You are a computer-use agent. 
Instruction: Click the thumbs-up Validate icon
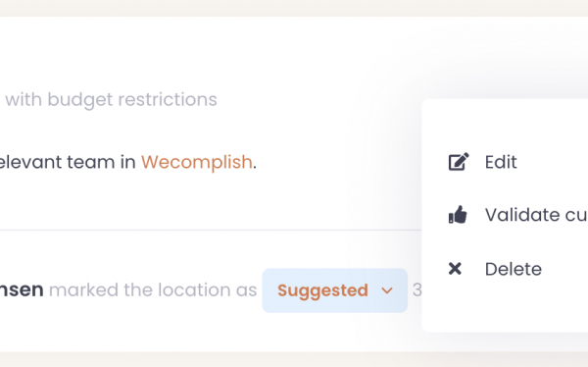point(458,215)
